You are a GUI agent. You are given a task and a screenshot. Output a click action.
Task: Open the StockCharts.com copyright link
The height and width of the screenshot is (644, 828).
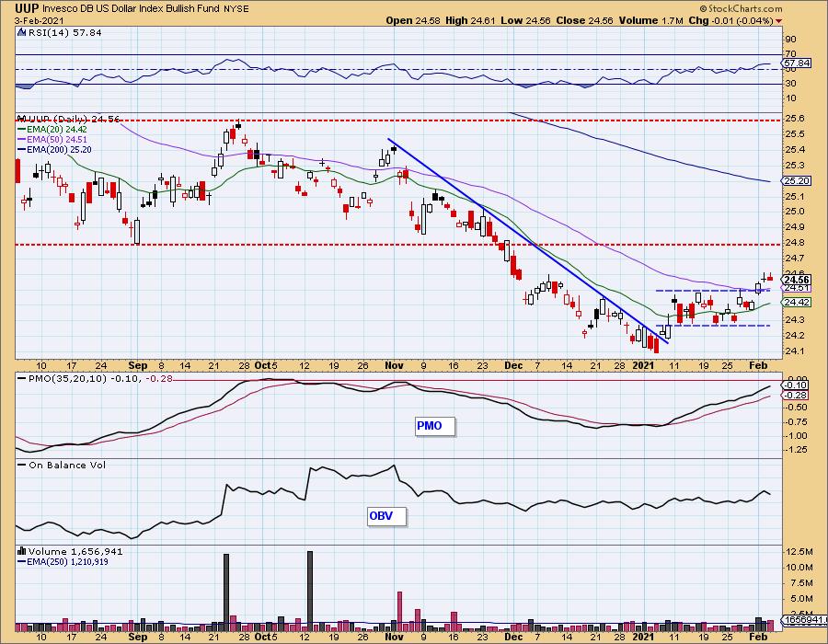(x=741, y=8)
